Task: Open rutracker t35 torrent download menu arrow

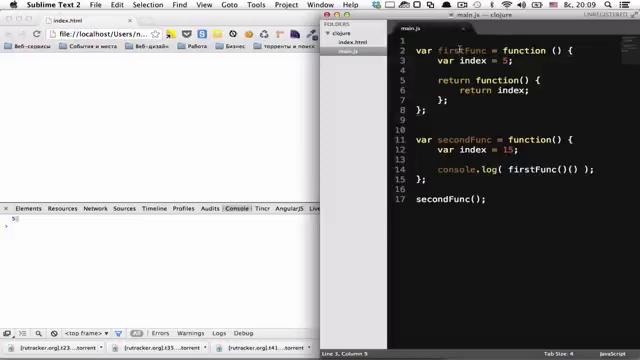Action: click(205, 348)
